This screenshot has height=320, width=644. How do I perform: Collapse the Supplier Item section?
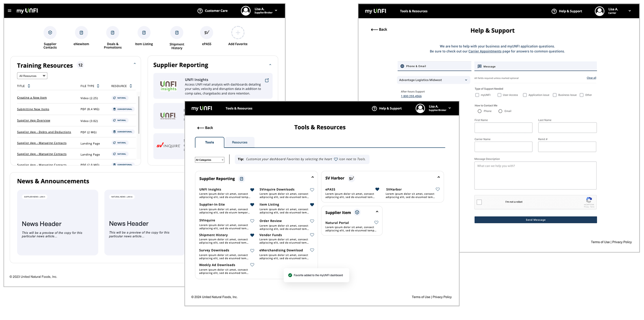pyautogui.click(x=377, y=212)
